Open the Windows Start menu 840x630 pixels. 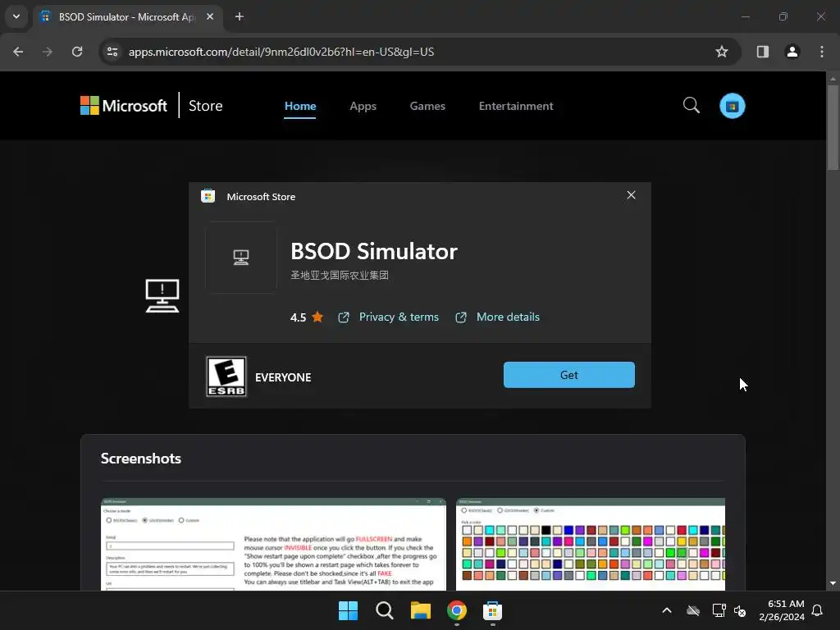tap(348, 610)
